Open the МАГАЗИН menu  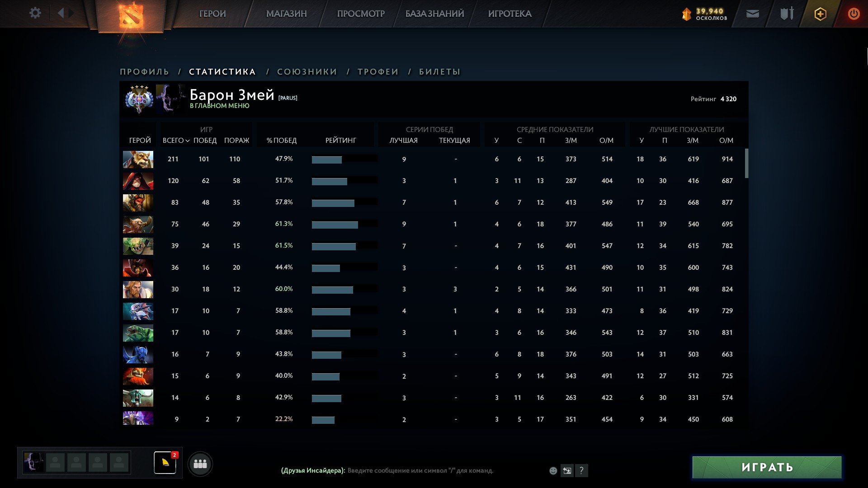286,14
